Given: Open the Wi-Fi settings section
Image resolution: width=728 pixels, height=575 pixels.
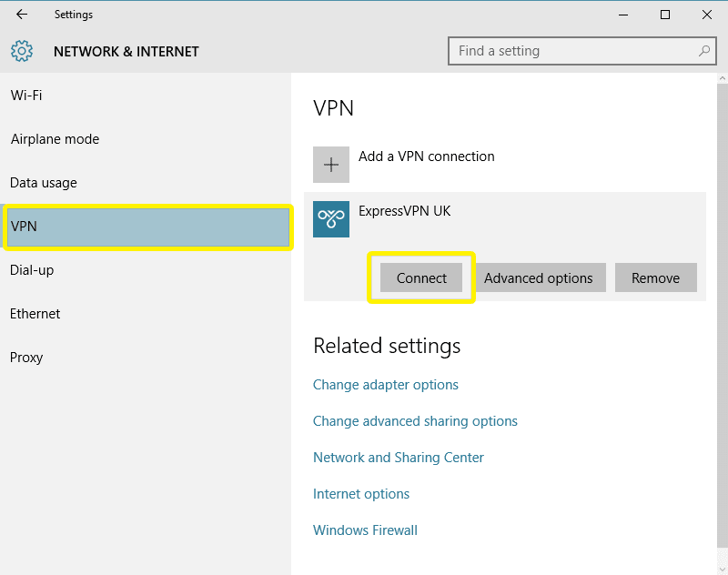Looking at the screenshot, I should click(x=26, y=96).
